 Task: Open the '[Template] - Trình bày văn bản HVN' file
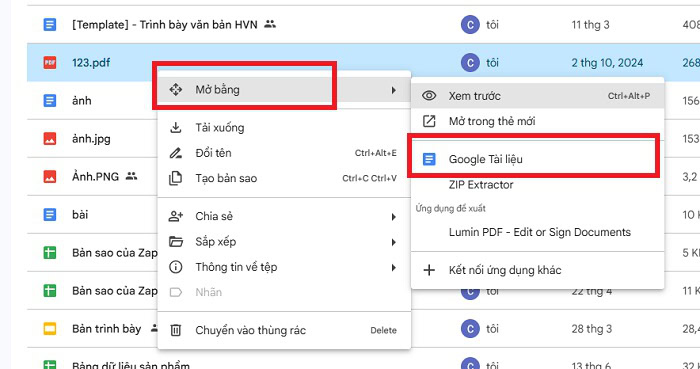pos(165,25)
